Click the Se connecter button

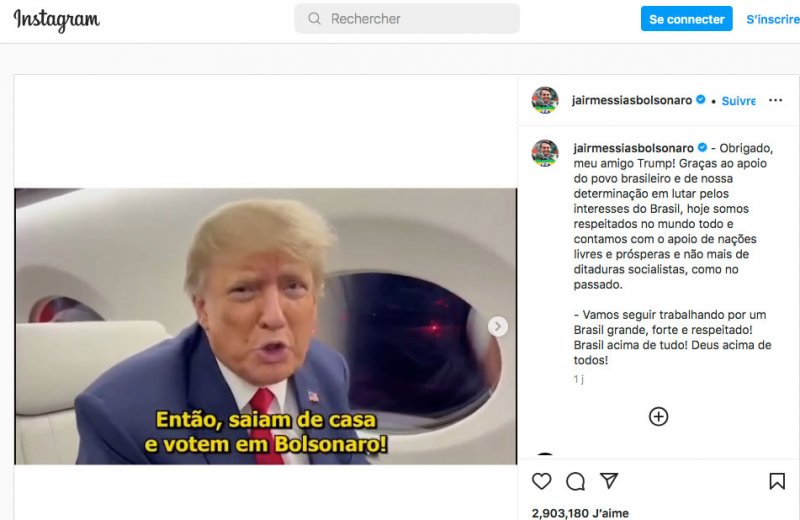click(686, 19)
